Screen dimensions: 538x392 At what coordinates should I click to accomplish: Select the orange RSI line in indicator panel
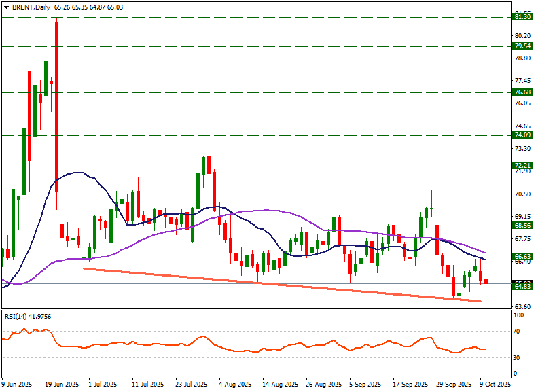point(136,343)
